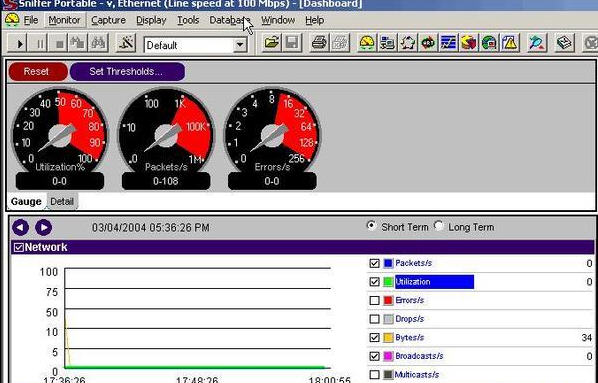Open the Display menu
The width and height of the screenshot is (598, 383).
click(151, 20)
